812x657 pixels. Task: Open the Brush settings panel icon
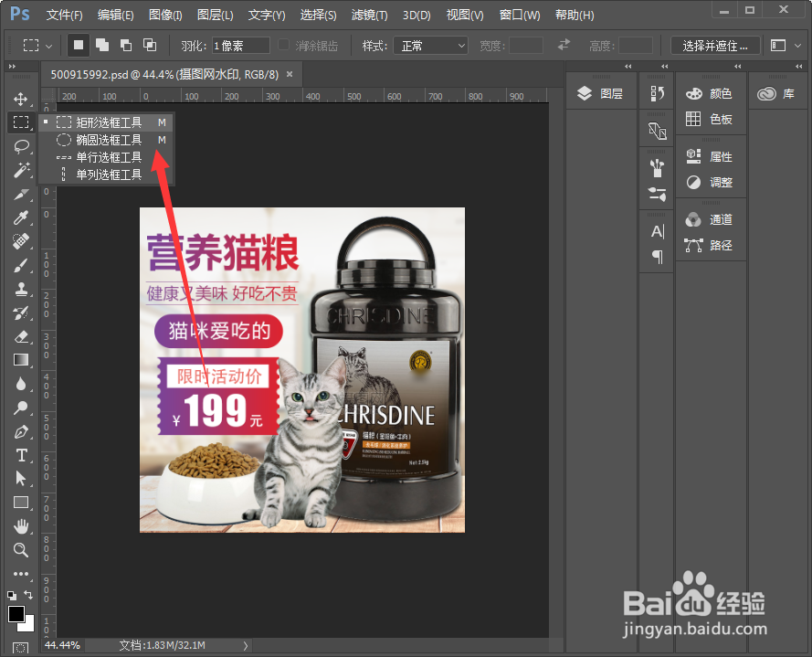[x=657, y=195]
